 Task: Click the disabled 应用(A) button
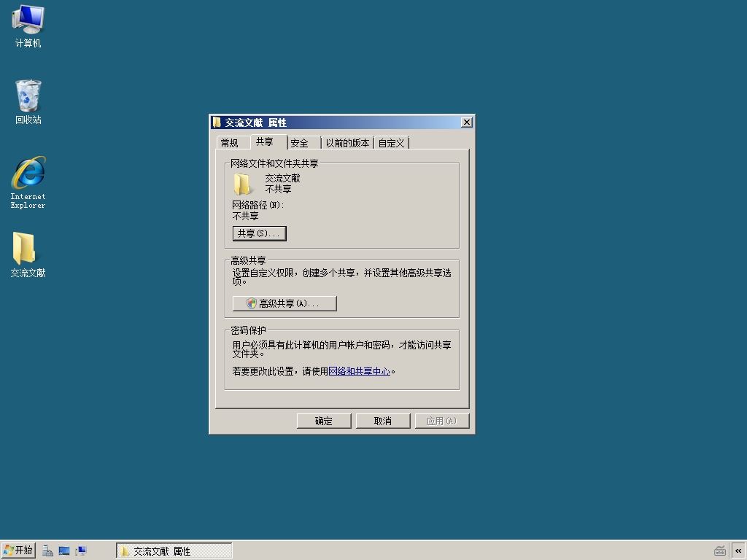pyautogui.click(x=441, y=421)
